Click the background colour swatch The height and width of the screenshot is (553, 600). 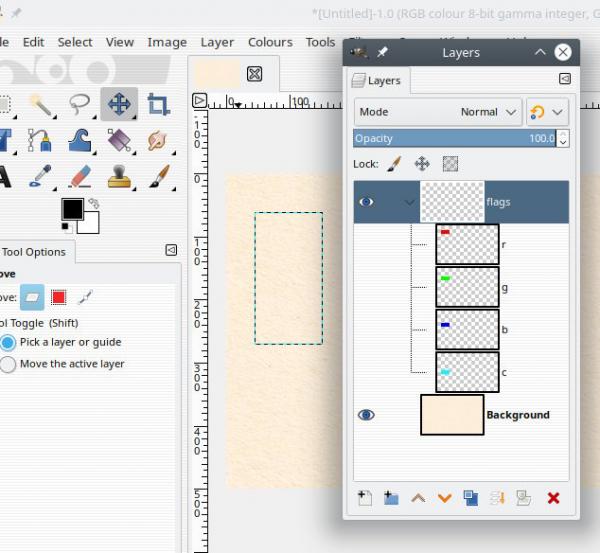[91, 225]
